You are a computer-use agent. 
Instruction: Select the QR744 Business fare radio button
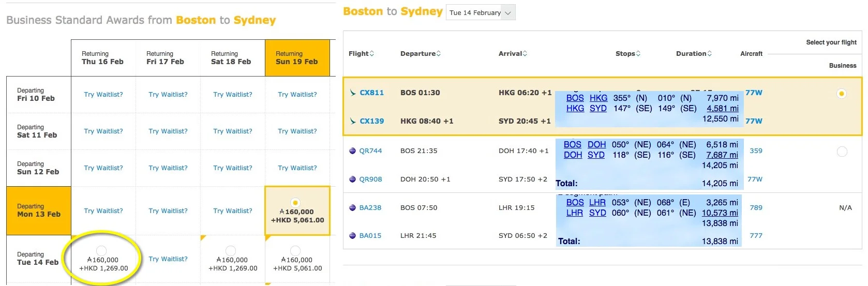[842, 152]
